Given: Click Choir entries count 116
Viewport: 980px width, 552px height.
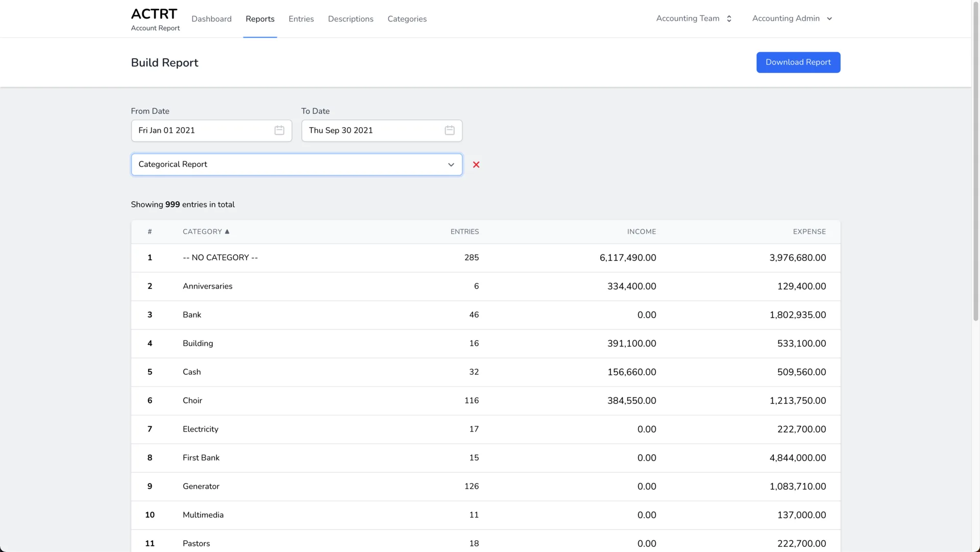Looking at the screenshot, I should 472,401.
